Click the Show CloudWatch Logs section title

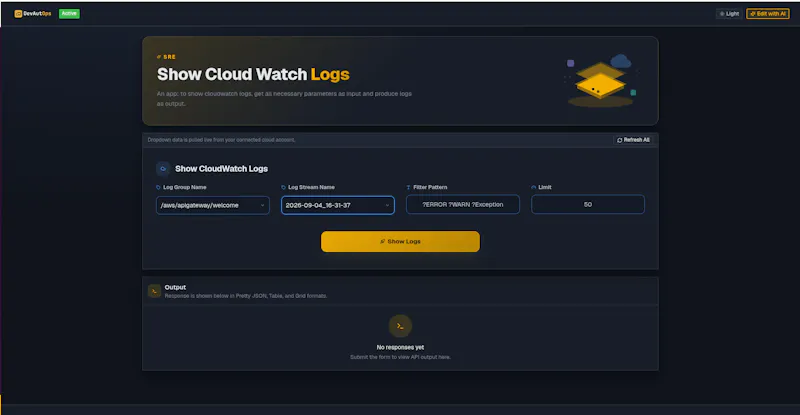pos(221,168)
